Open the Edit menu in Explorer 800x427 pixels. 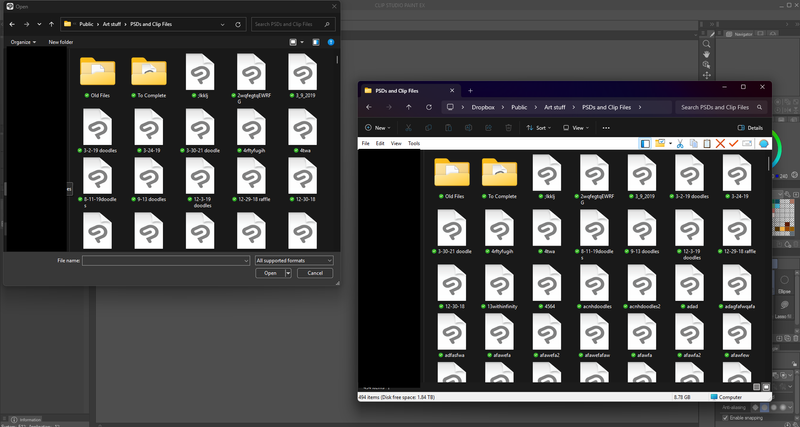[380, 143]
